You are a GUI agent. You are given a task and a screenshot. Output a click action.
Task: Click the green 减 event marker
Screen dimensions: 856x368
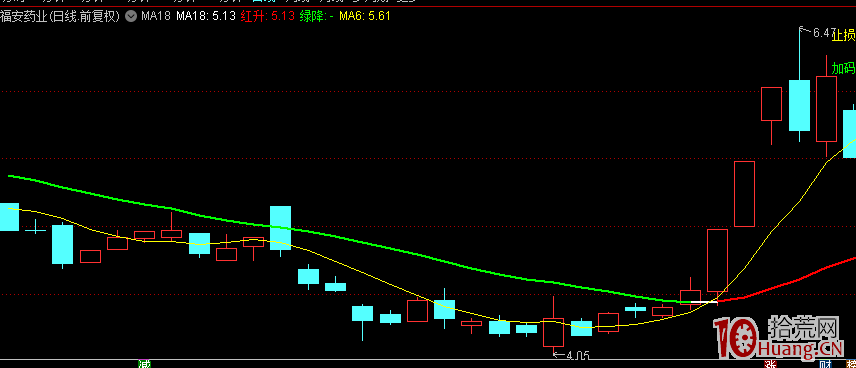pyautogui.click(x=144, y=364)
